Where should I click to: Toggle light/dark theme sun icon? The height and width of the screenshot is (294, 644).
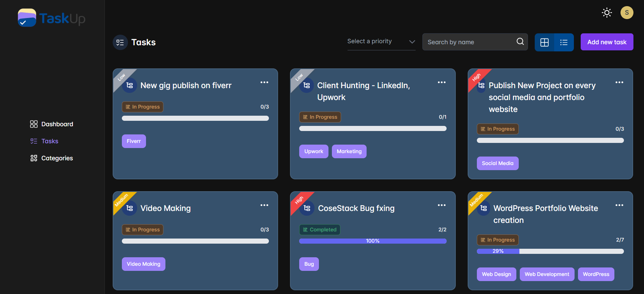607,13
